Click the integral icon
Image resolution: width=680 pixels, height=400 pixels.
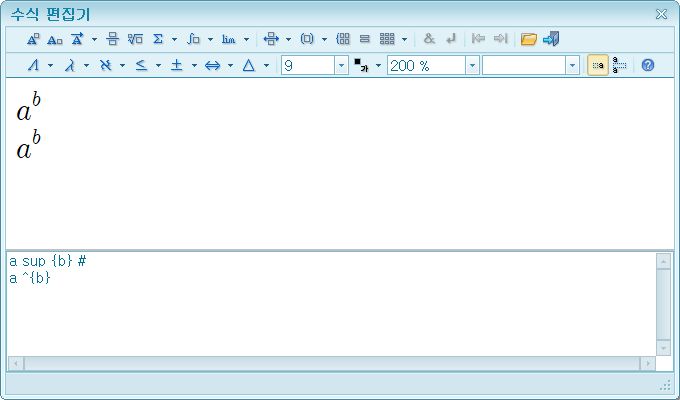193,39
